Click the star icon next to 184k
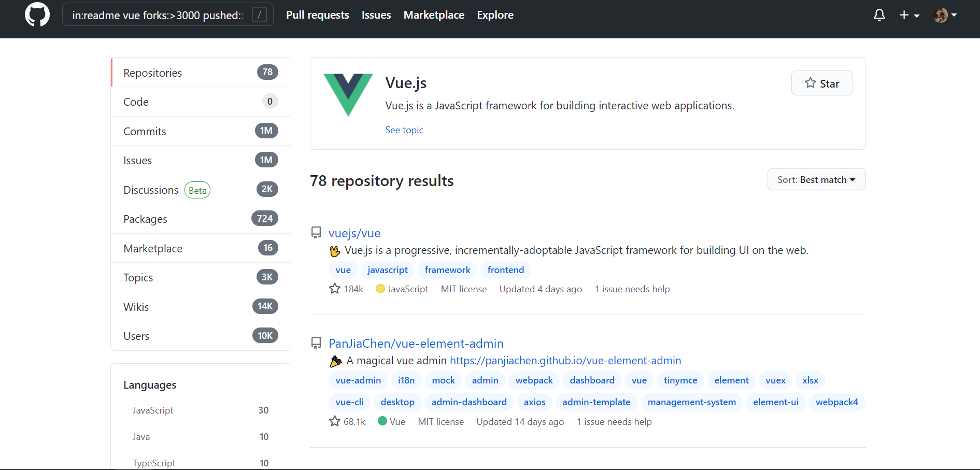 point(335,288)
